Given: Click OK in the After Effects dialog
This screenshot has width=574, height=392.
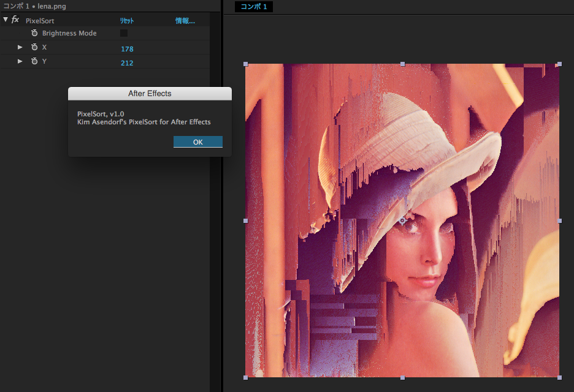Looking at the screenshot, I should pos(197,142).
